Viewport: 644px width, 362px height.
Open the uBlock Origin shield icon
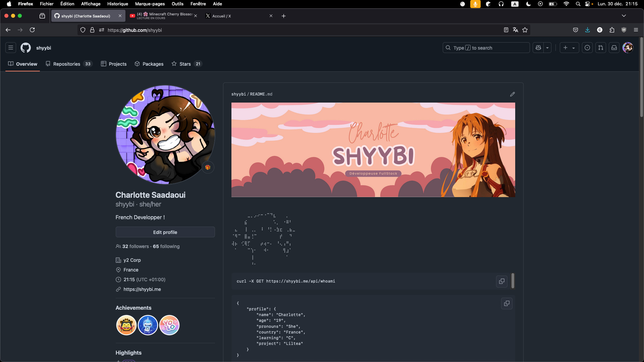(x=624, y=30)
